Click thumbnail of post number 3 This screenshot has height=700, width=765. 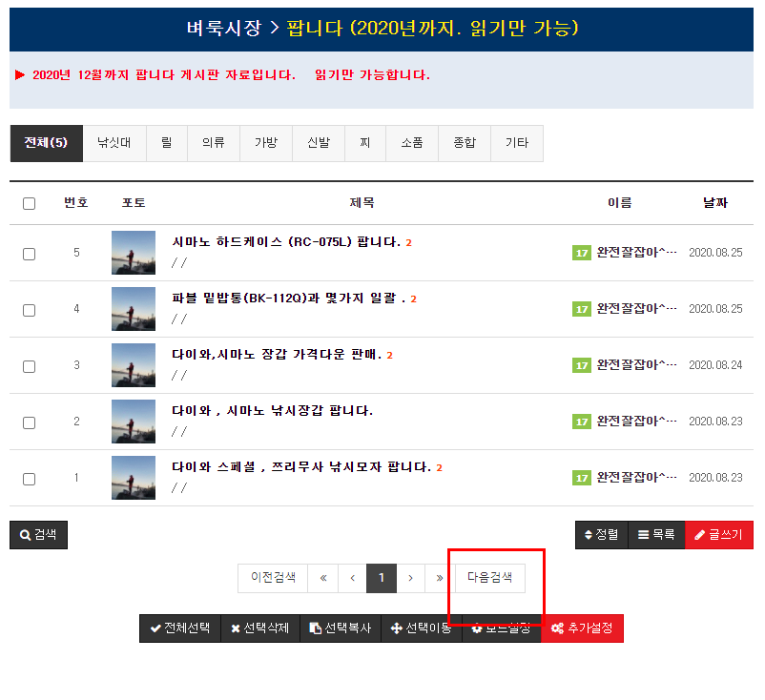[134, 365]
